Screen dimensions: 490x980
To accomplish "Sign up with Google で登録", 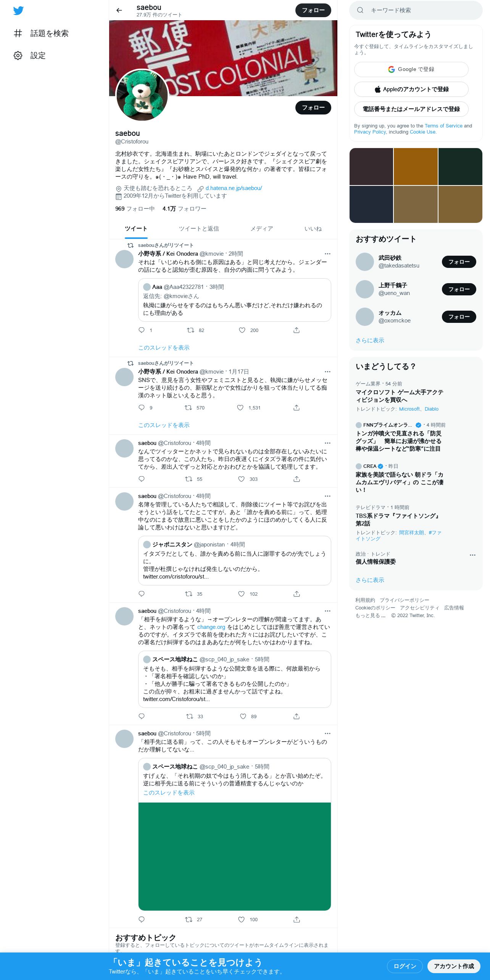I will (x=411, y=69).
